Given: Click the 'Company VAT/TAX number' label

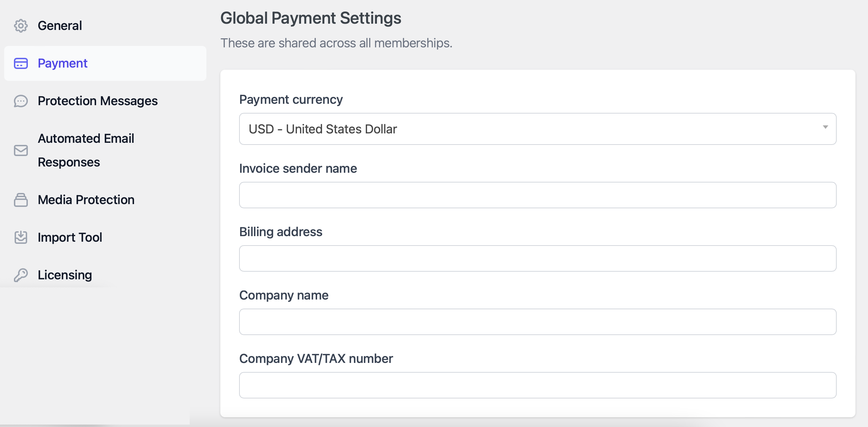Looking at the screenshot, I should 316,359.
